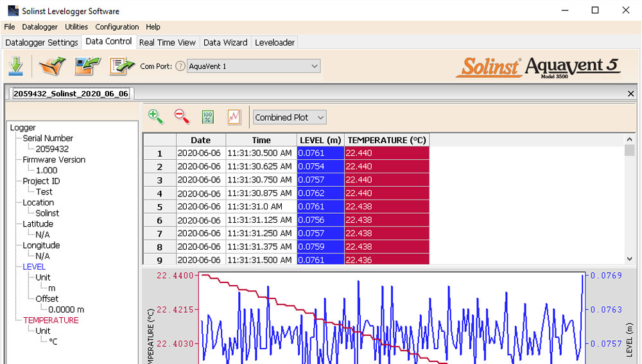Open the Com Port AquaVent 1 dropdown
The width and height of the screenshot is (642, 364).
253,66
